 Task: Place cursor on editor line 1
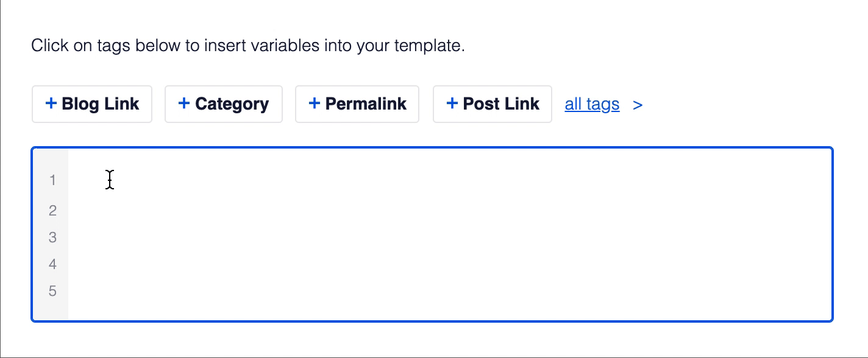450,180
